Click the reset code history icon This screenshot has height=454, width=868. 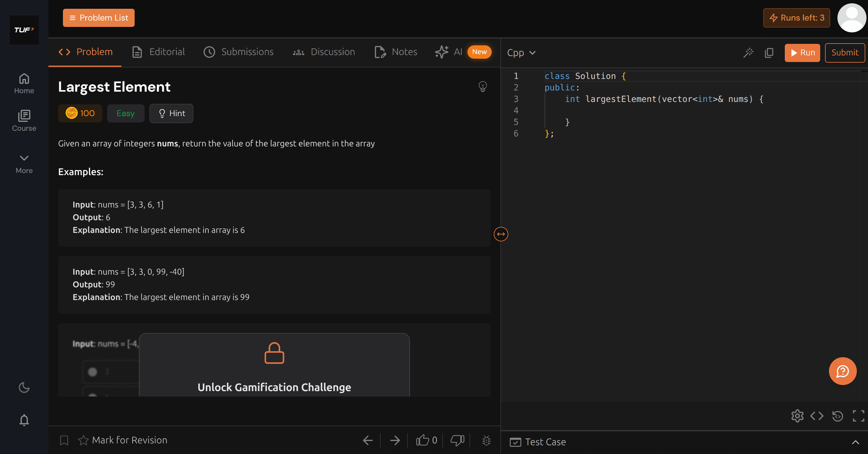click(x=837, y=416)
